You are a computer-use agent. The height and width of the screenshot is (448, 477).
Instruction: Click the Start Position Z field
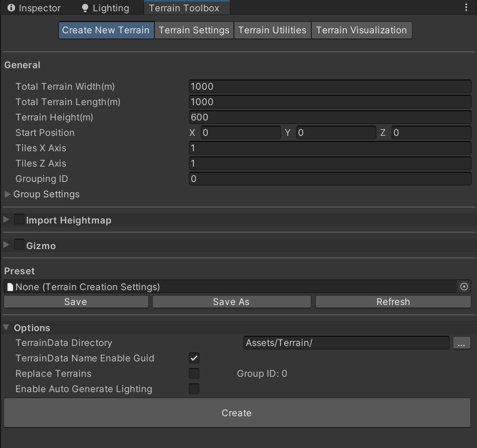pyautogui.click(x=431, y=133)
